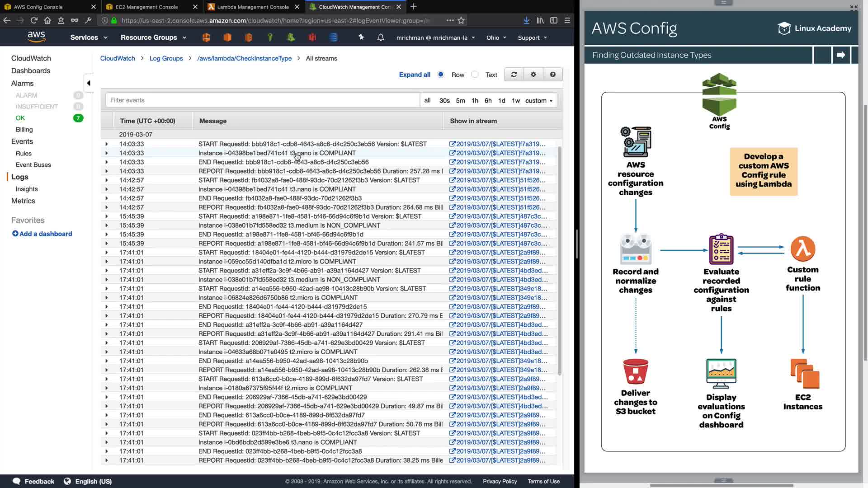Open the AWS notifications bell
The image size is (868, 488).
click(381, 38)
